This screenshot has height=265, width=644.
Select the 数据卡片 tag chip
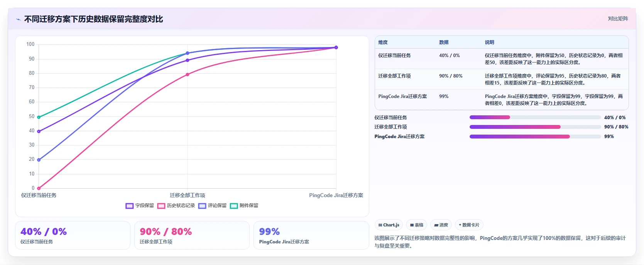click(469, 225)
